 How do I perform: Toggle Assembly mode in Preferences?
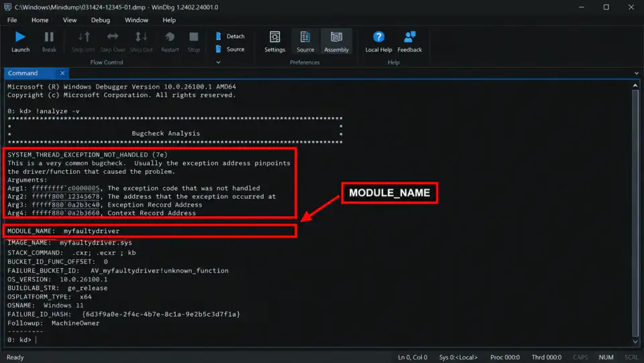coord(336,41)
